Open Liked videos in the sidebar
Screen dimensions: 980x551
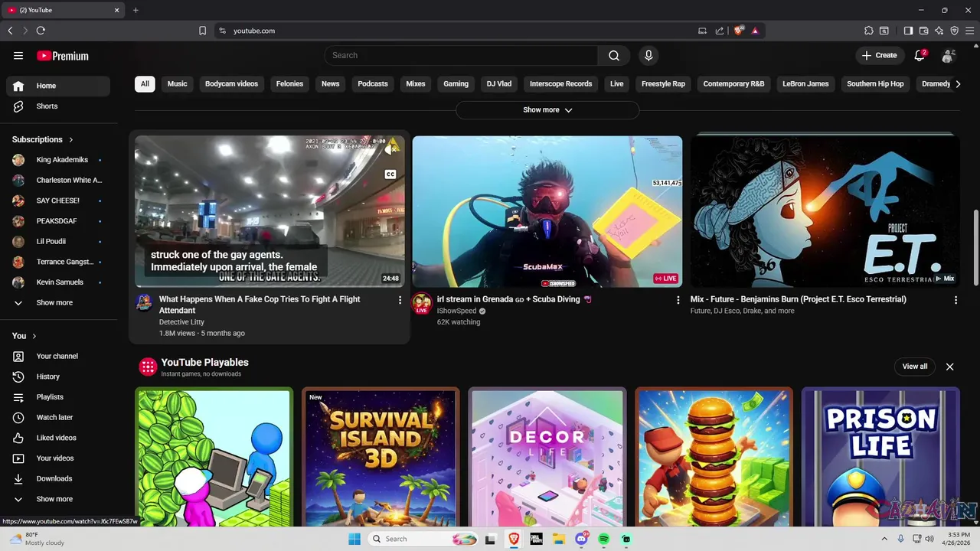[58, 438]
